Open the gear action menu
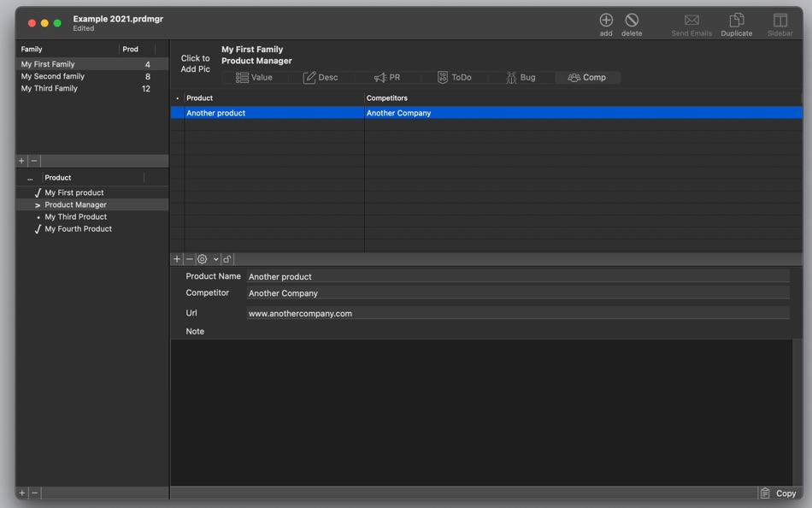 coord(208,258)
